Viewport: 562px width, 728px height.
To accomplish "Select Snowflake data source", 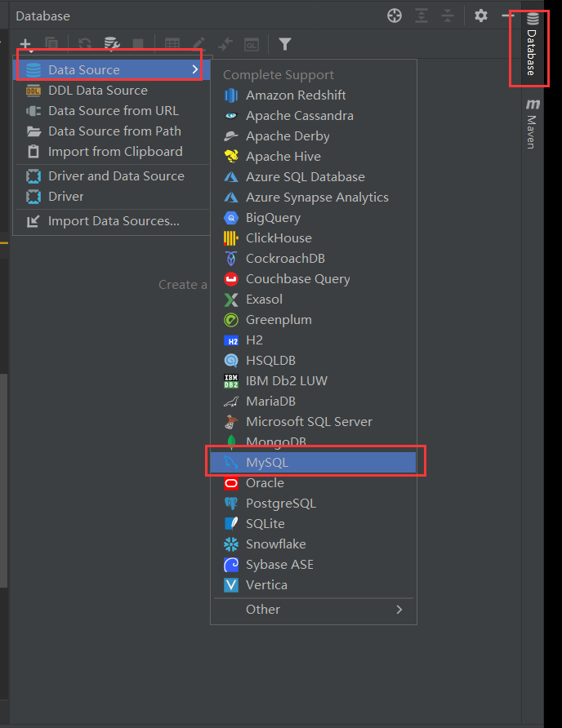I will click(x=314, y=544).
